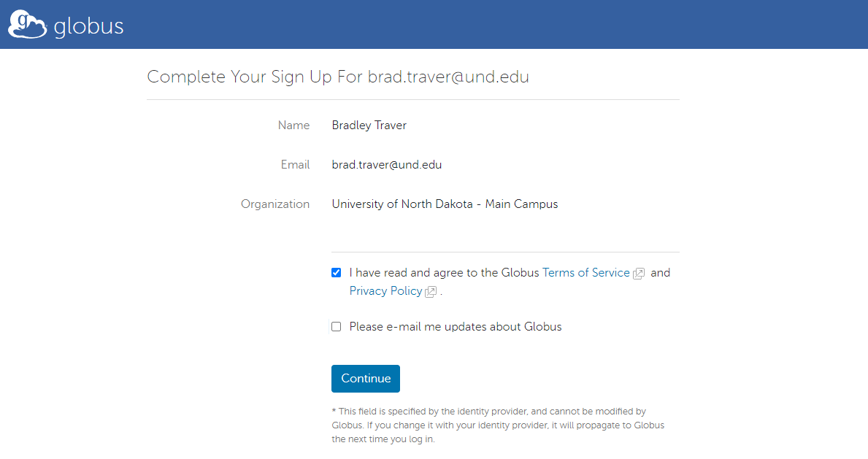Click the Organization field label
This screenshot has width=868, height=459.
point(275,204)
